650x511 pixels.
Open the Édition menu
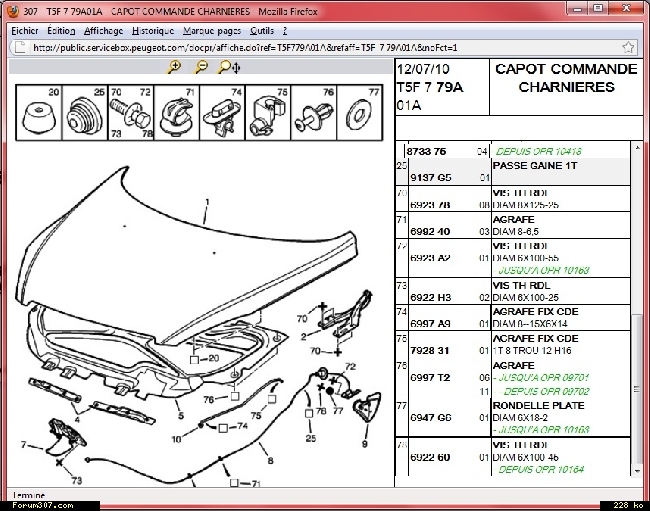pos(61,31)
